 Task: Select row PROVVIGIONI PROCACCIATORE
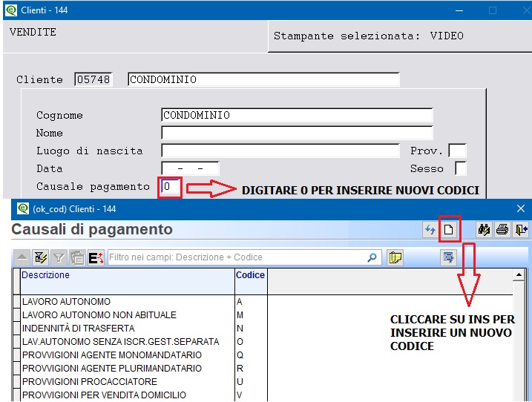(x=128, y=382)
